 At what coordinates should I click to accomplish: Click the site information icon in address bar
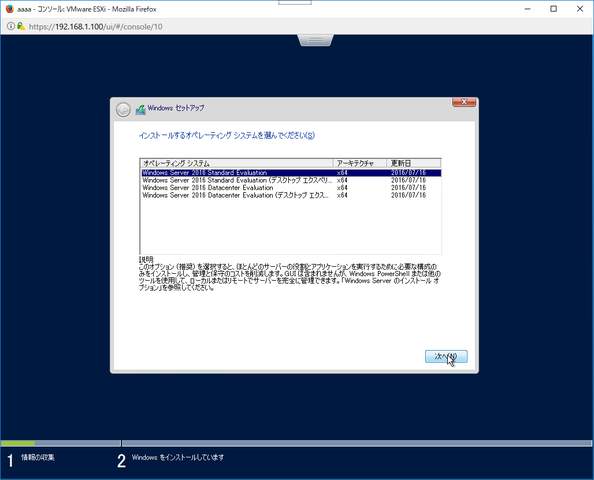tap(11, 26)
